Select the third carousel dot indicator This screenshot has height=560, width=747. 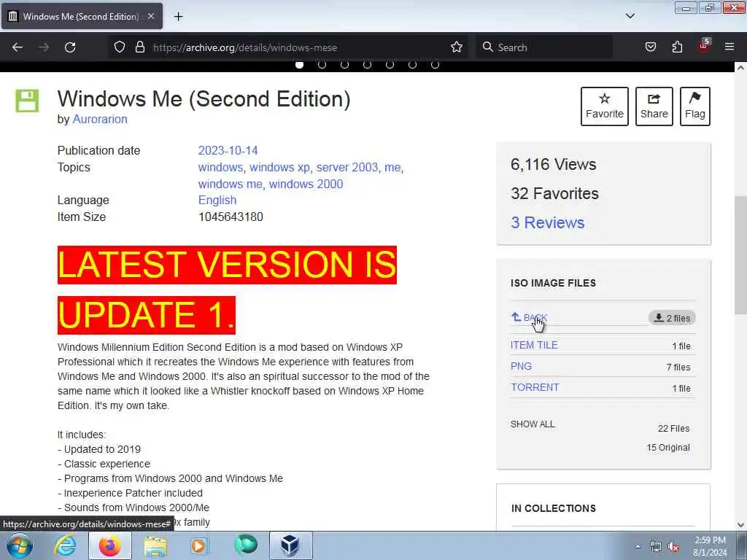[x=344, y=64]
